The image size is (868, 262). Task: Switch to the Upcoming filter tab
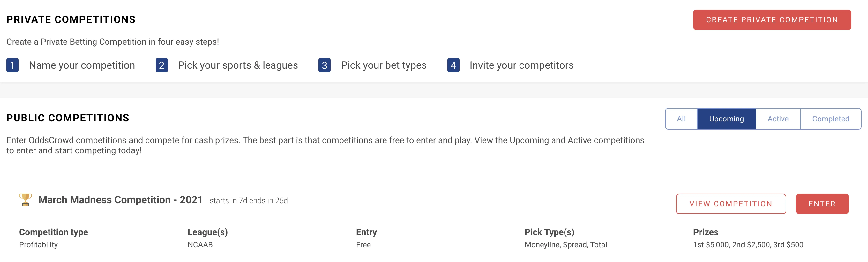726,119
